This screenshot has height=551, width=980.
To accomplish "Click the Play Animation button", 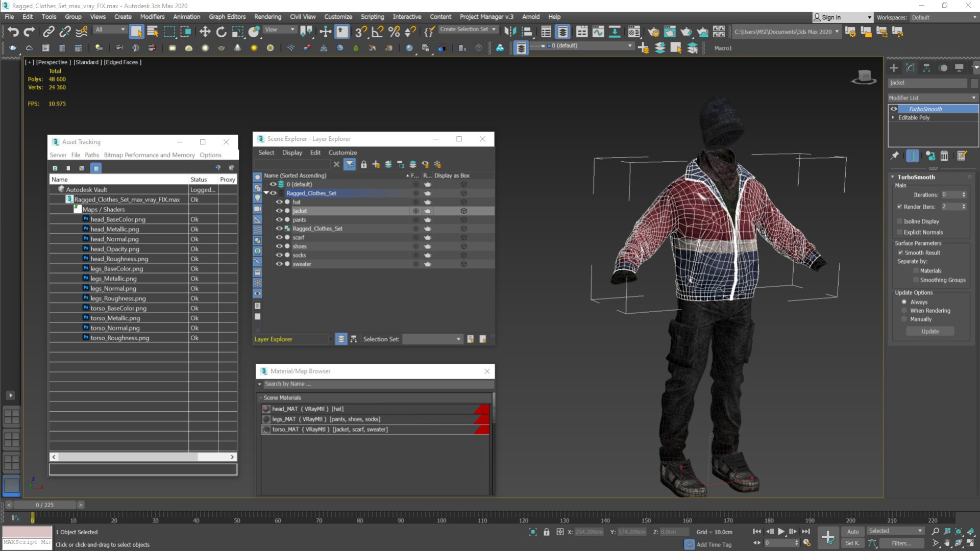I will 781,532.
